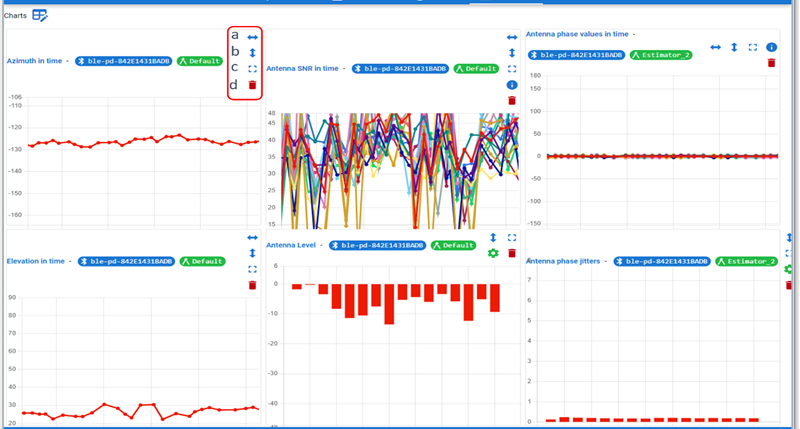Image resolution: width=800 pixels, height=429 pixels.
Task: Click the tallest red bar in Antenna Level
Action: [389, 304]
